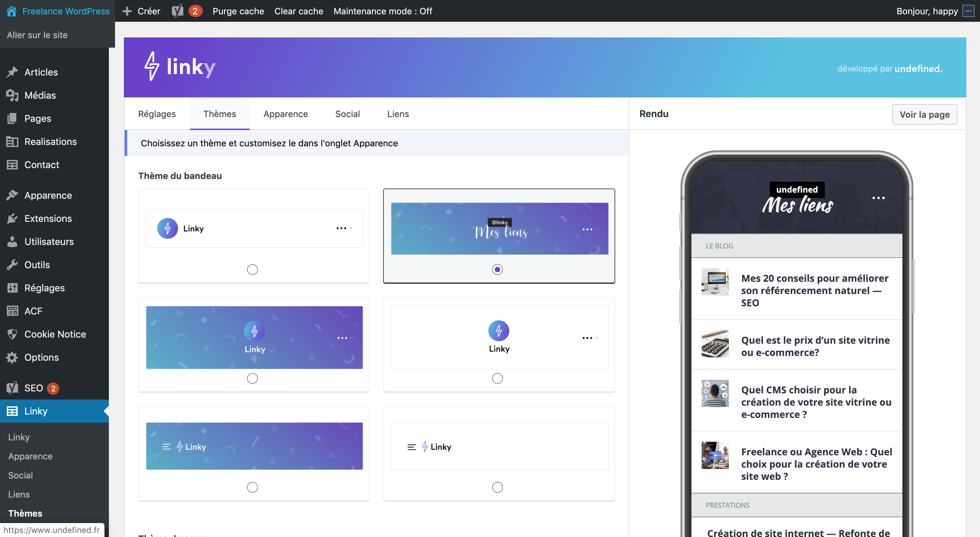Click the user avatar beside Bonjour, happy
The height and width of the screenshot is (537, 980).
point(968,11)
